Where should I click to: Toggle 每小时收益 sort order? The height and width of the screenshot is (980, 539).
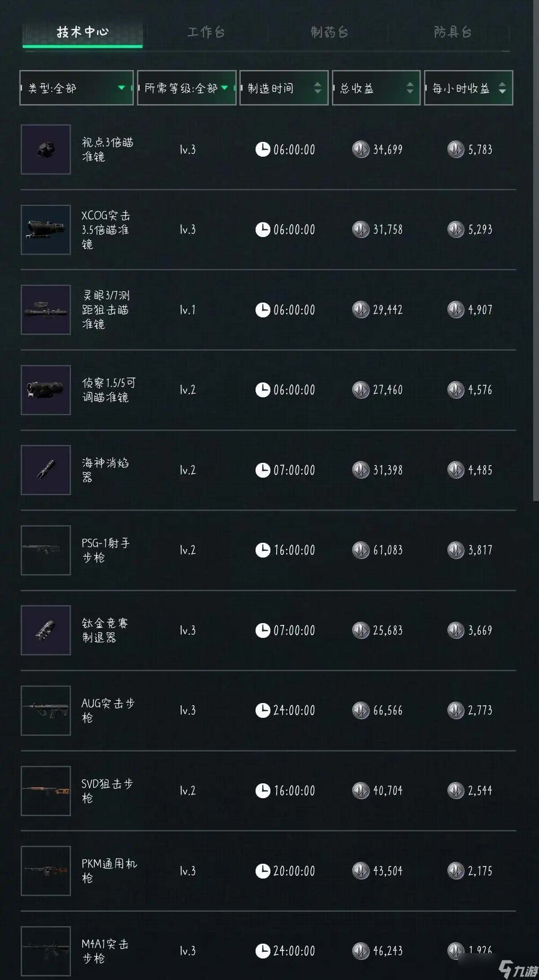coord(468,88)
